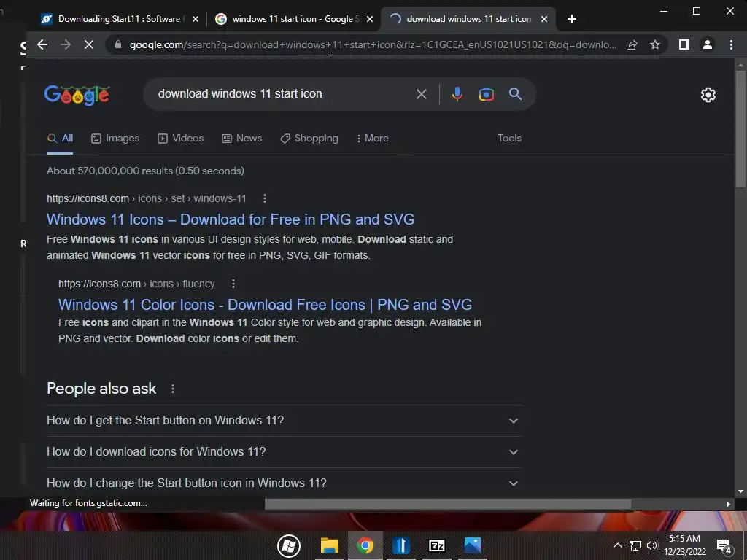This screenshot has height=560, width=747.
Task: Open the Start button on taskbar
Action: [x=289, y=545]
